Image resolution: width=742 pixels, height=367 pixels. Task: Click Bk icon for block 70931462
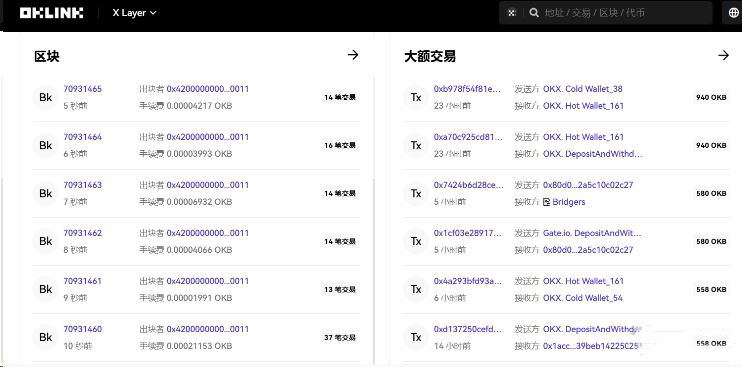(x=45, y=241)
